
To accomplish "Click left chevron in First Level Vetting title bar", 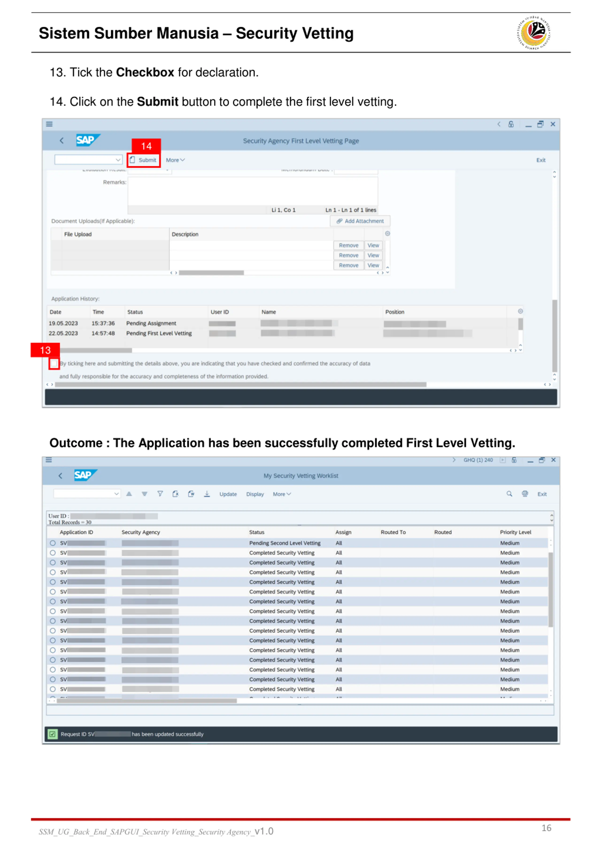I will (x=499, y=124).
